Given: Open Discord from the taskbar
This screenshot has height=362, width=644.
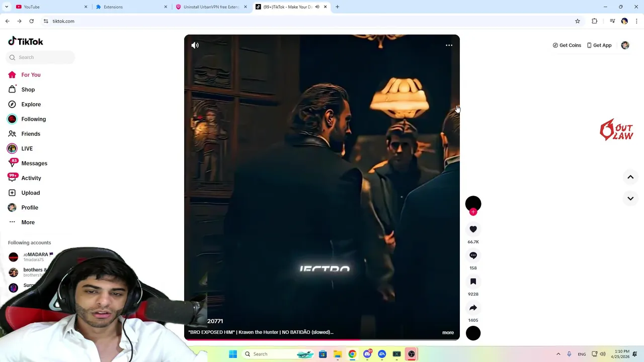Looking at the screenshot, I should point(367,354).
